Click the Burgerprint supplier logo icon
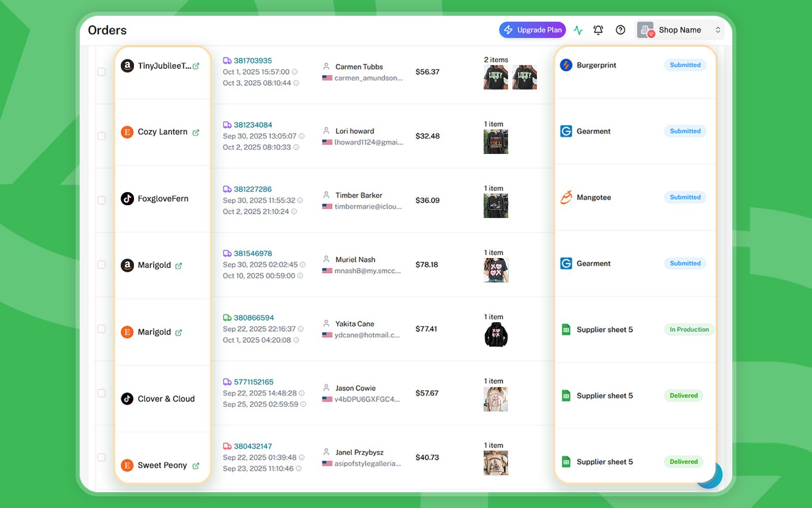812x508 pixels. 566,65
